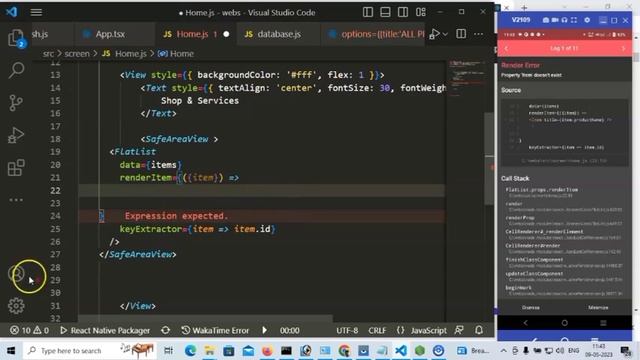Switch to the App.tsx tab
640x360 pixels.
(110, 34)
